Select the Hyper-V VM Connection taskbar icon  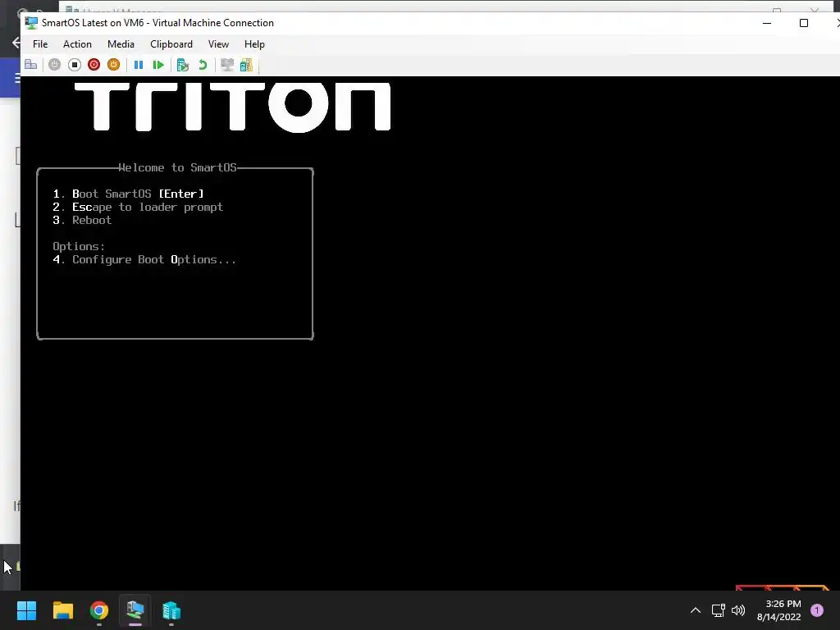tap(135, 610)
